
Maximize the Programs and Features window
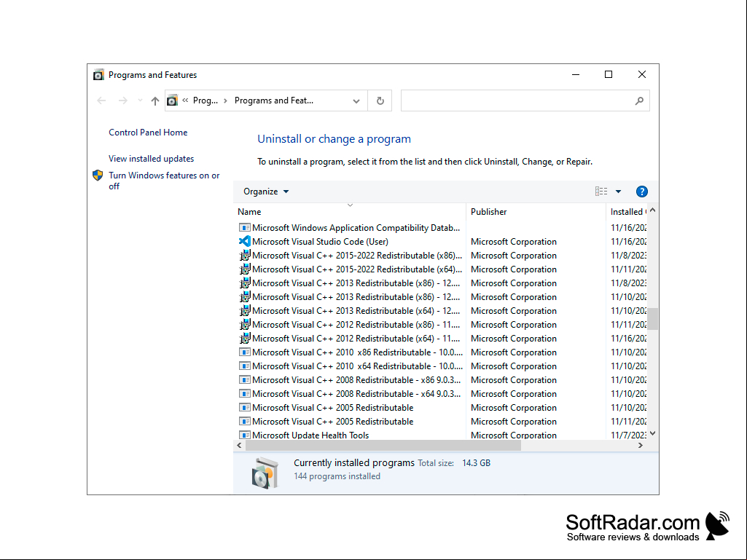click(609, 74)
